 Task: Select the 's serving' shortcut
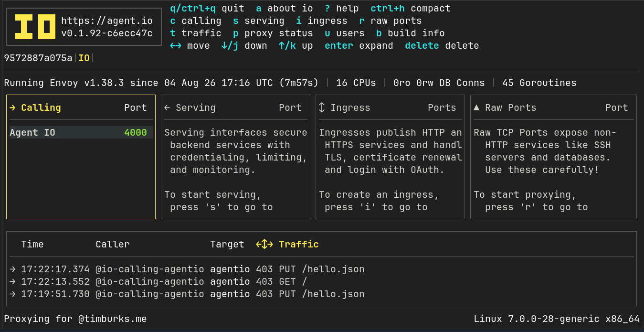coord(259,21)
